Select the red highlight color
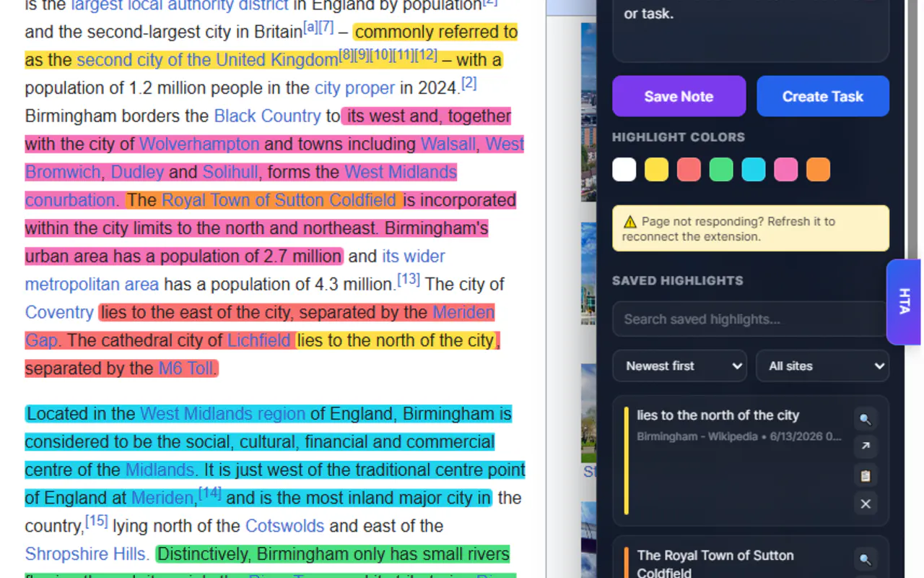Screen dimensions: 924x578 (x=689, y=170)
